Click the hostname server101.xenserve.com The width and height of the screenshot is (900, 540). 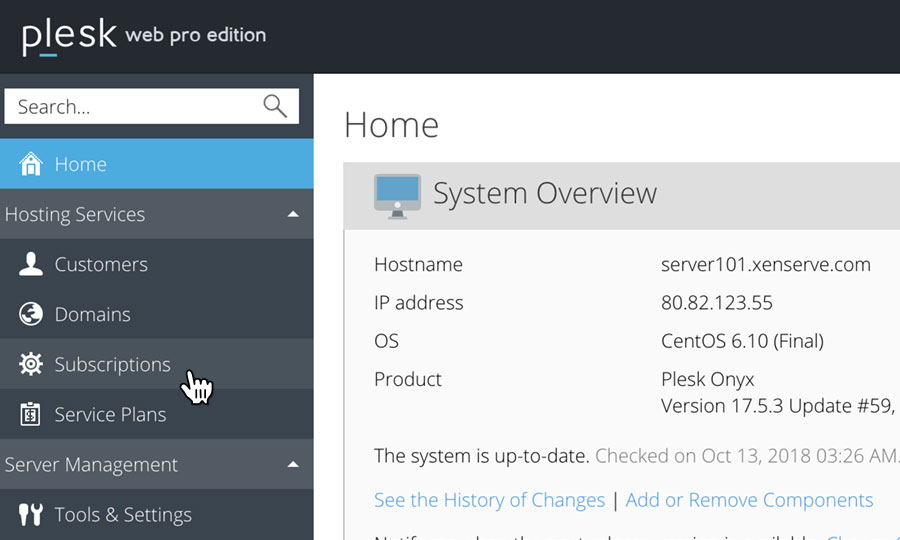click(x=766, y=265)
